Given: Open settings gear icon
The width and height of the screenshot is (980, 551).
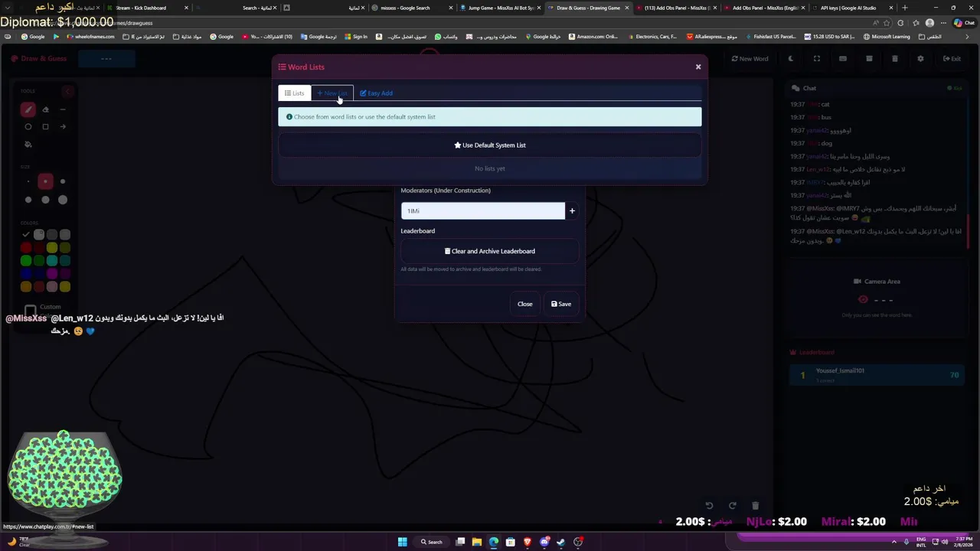Looking at the screenshot, I should 920,59.
